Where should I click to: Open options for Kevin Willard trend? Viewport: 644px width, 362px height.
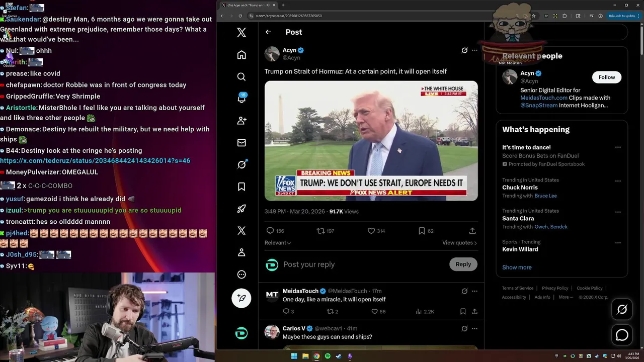(x=618, y=243)
